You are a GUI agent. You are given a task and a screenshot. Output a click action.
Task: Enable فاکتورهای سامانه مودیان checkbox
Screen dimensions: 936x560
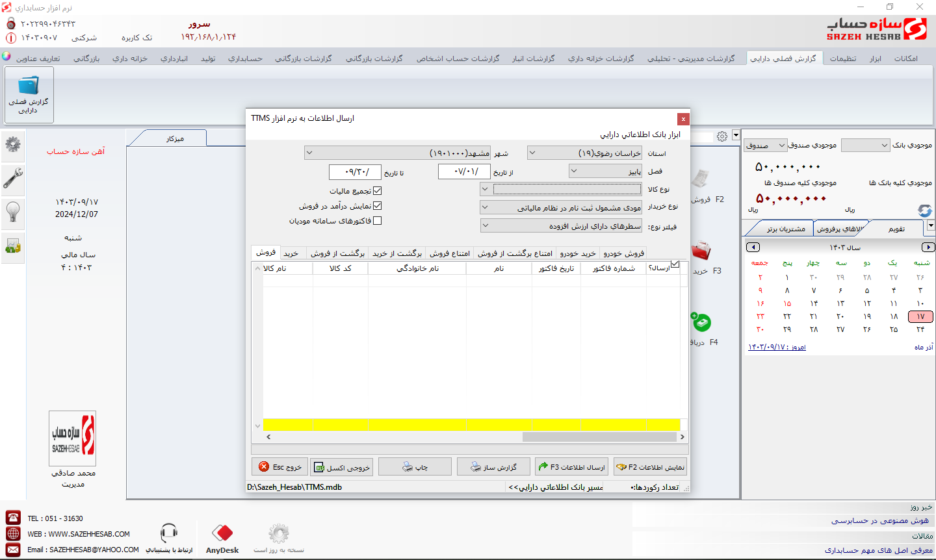tap(378, 220)
